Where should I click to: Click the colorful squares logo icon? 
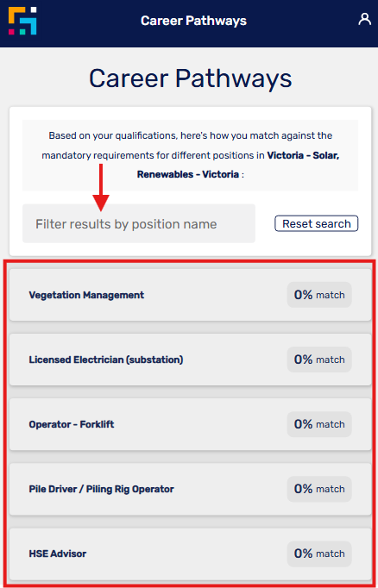point(22,21)
